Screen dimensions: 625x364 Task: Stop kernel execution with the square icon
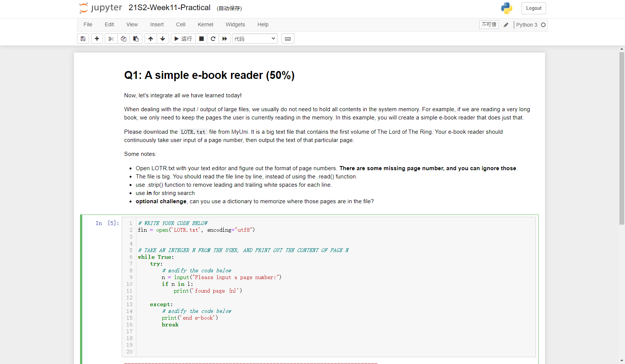pyautogui.click(x=201, y=38)
